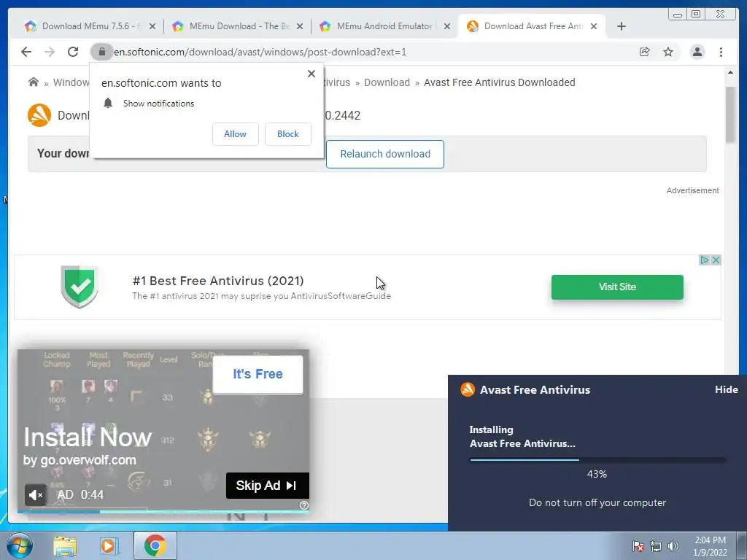
Task: Bookmark this page with the star icon
Action: pos(668,52)
